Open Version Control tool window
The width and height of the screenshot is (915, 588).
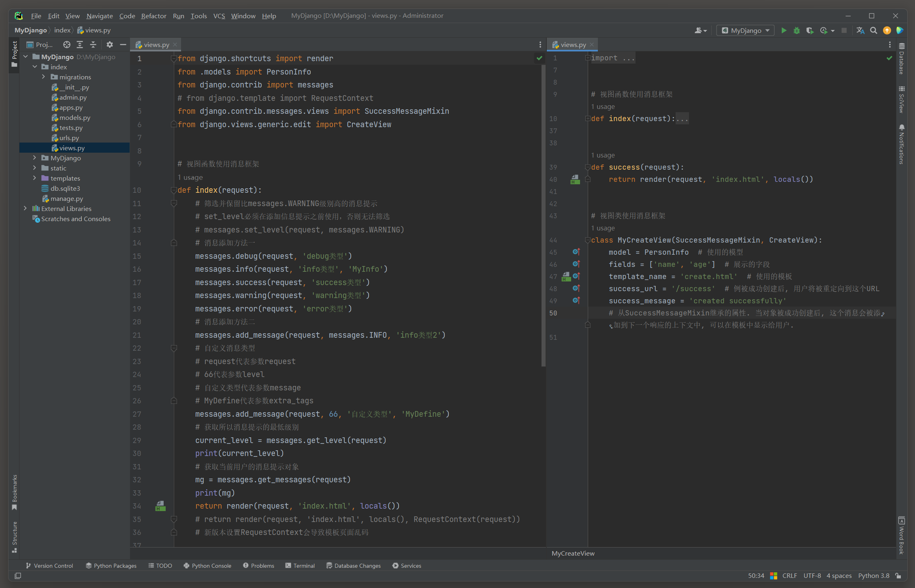click(49, 566)
